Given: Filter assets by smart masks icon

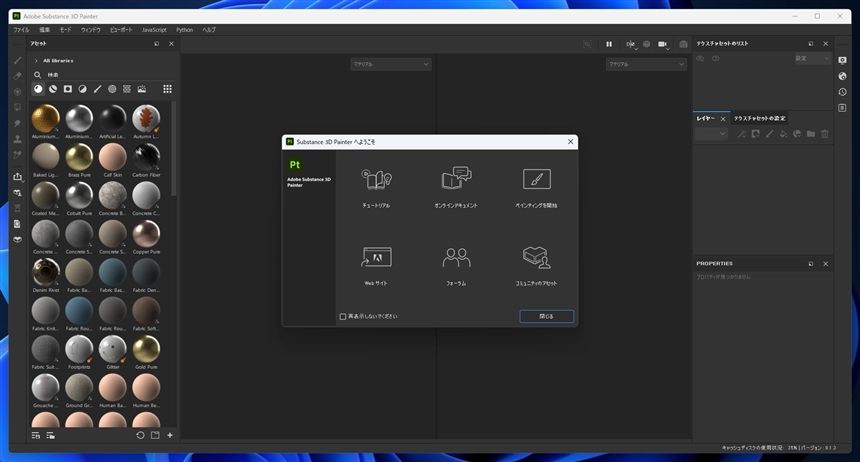Looking at the screenshot, I should point(67,89).
